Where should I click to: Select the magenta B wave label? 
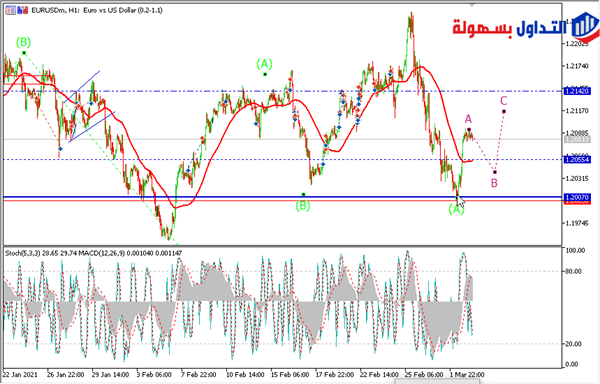click(494, 183)
